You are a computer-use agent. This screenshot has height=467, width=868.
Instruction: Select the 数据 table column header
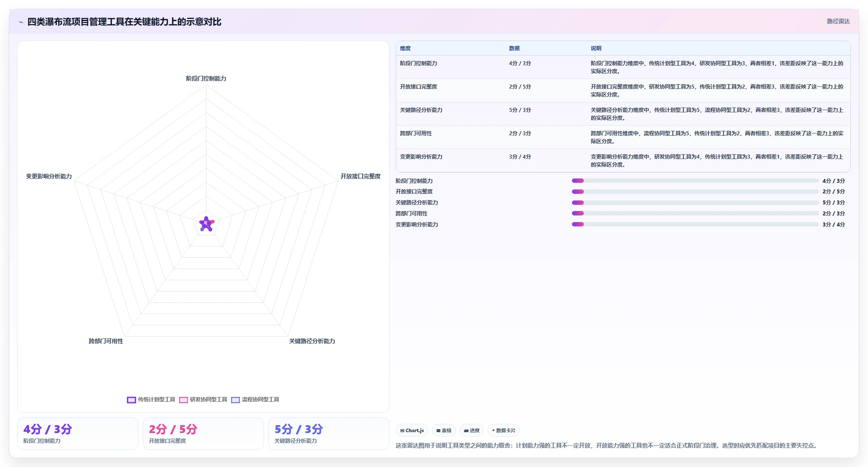pos(514,48)
